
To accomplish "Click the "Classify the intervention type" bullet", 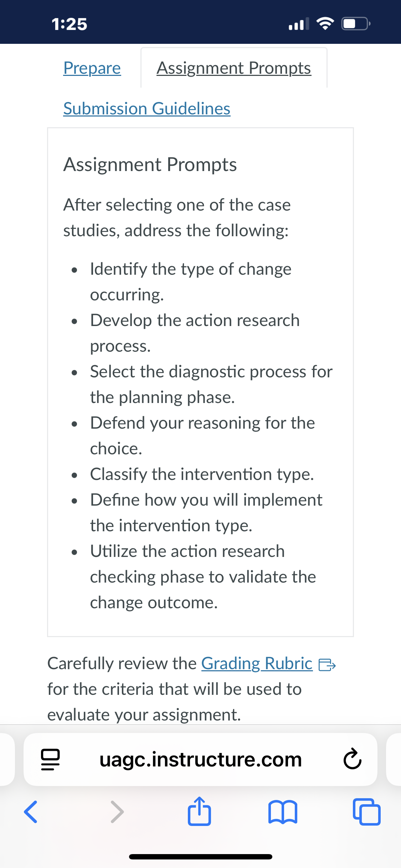I will click(202, 474).
